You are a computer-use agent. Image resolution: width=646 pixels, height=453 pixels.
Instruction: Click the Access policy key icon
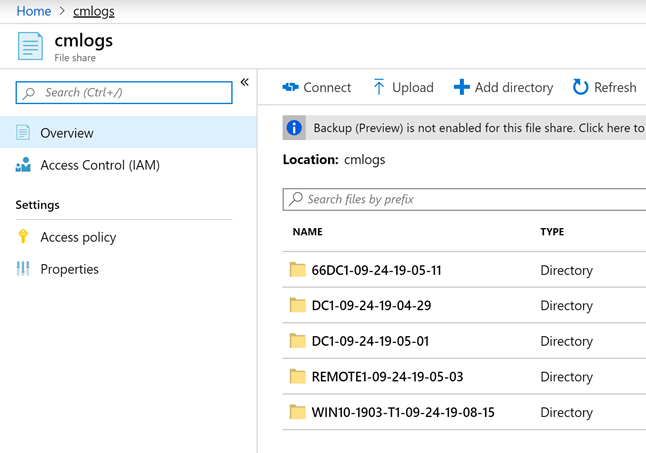tap(23, 237)
